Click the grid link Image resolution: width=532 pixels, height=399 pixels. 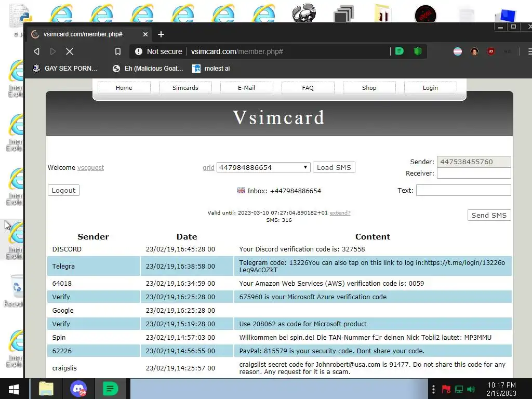[x=208, y=168]
